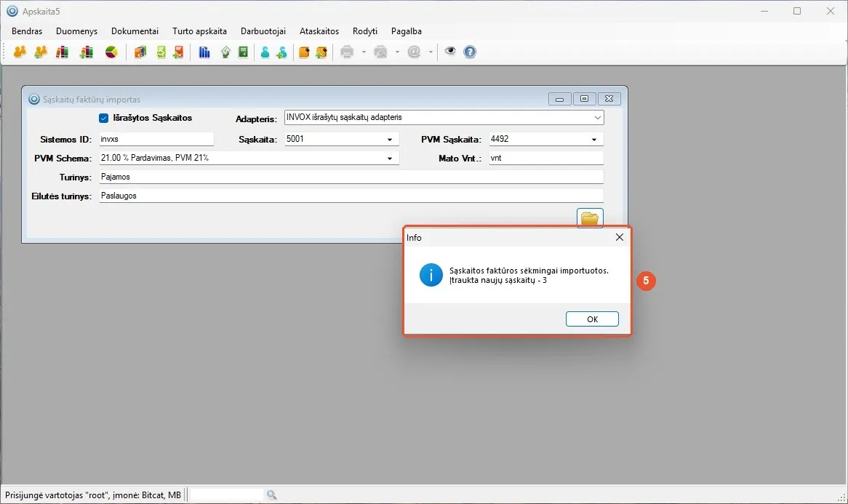Click the print preview toolbar icon
Screen dimensions: 848x504
[x=381, y=52]
